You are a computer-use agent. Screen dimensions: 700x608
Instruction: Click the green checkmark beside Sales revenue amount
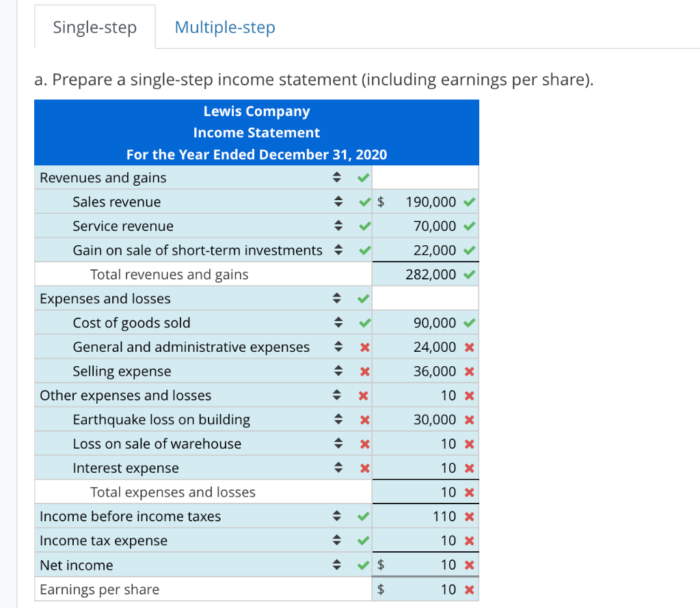470,202
